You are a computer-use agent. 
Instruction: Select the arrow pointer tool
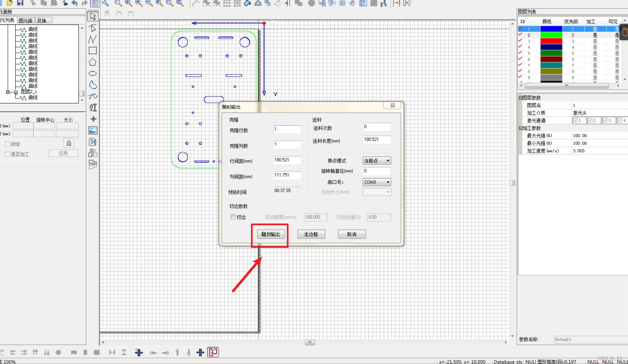pyautogui.click(x=93, y=16)
